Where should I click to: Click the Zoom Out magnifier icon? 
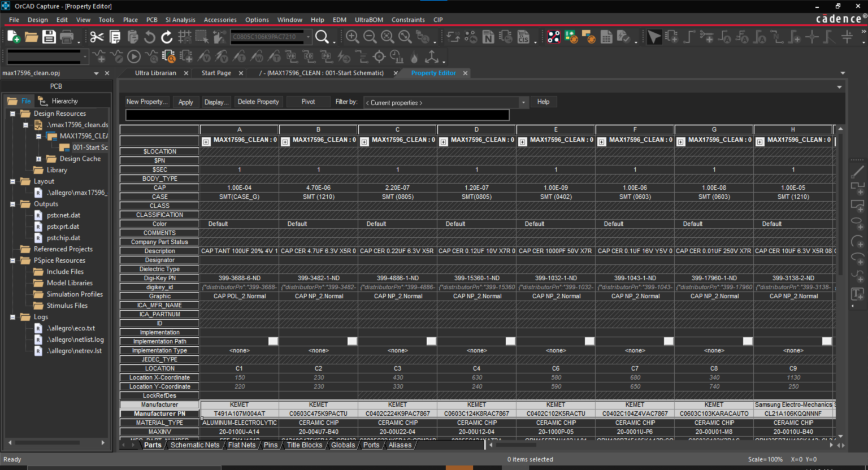370,37
